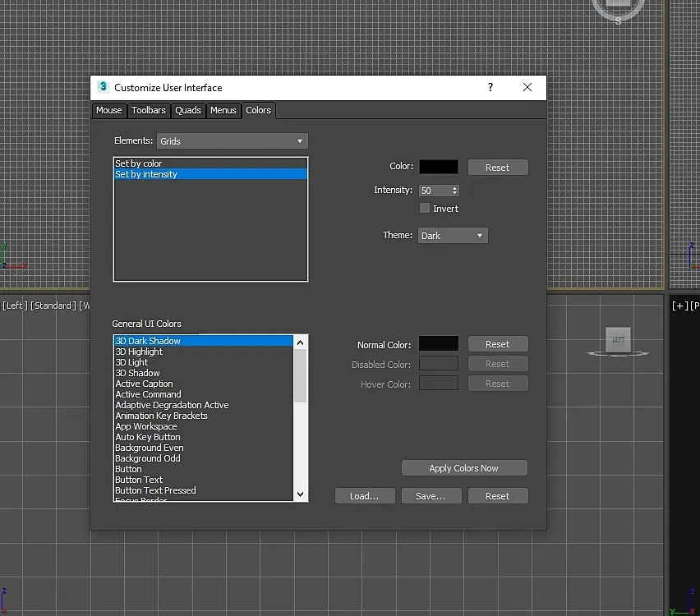Expand the Theme dropdown set to Dark

(x=453, y=236)
